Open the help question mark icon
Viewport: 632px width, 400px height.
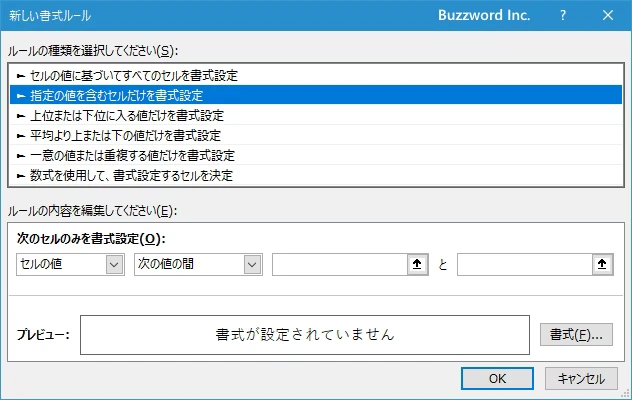[563, 15]
